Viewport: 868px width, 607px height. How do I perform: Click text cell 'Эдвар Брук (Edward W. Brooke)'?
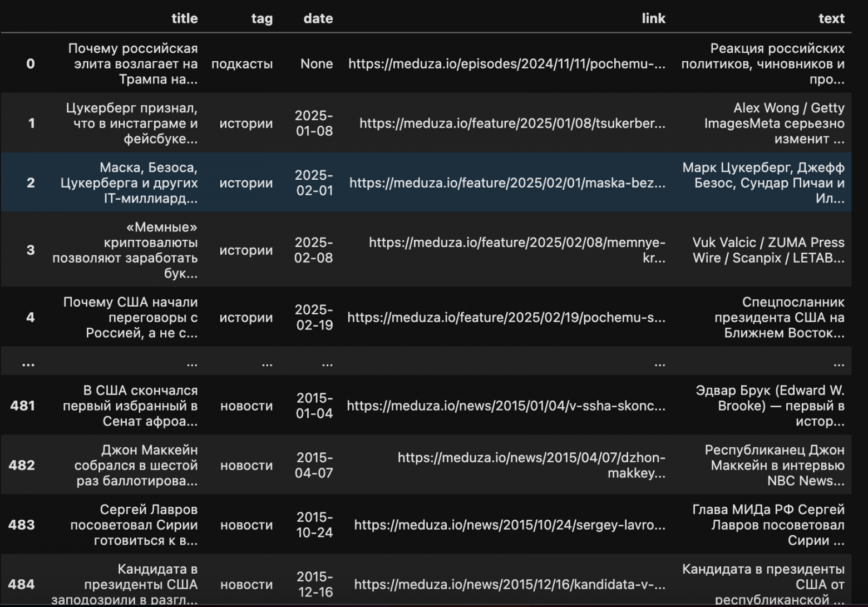pyautogui.click(x=770, y=406)
